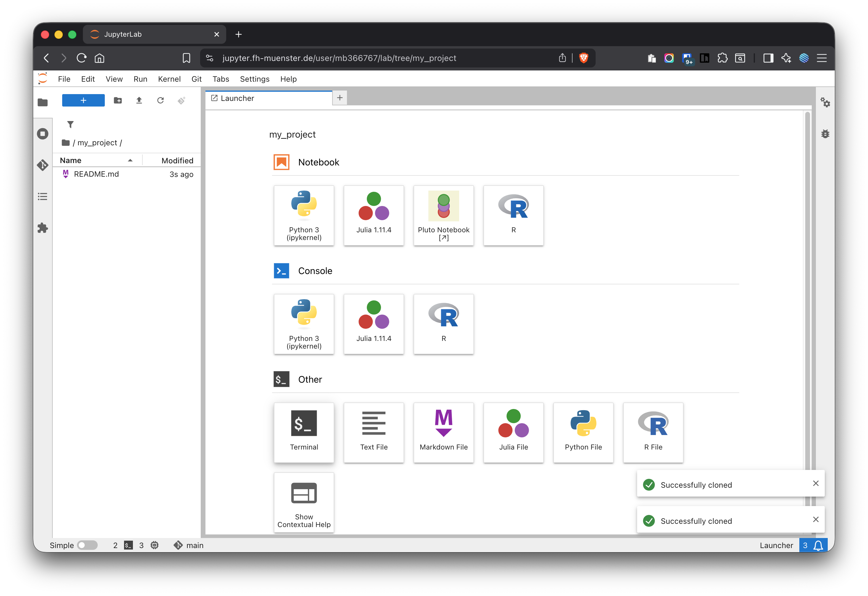Open README.md in file browser

[x=96, y=174]
